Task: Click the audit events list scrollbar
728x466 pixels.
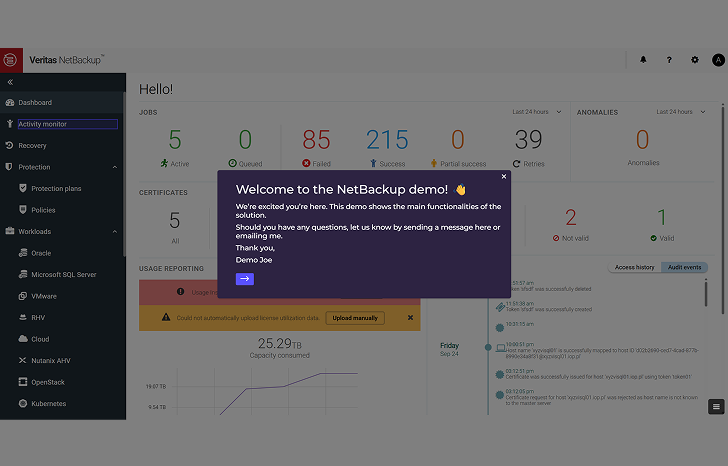Action: click(706, 292)
